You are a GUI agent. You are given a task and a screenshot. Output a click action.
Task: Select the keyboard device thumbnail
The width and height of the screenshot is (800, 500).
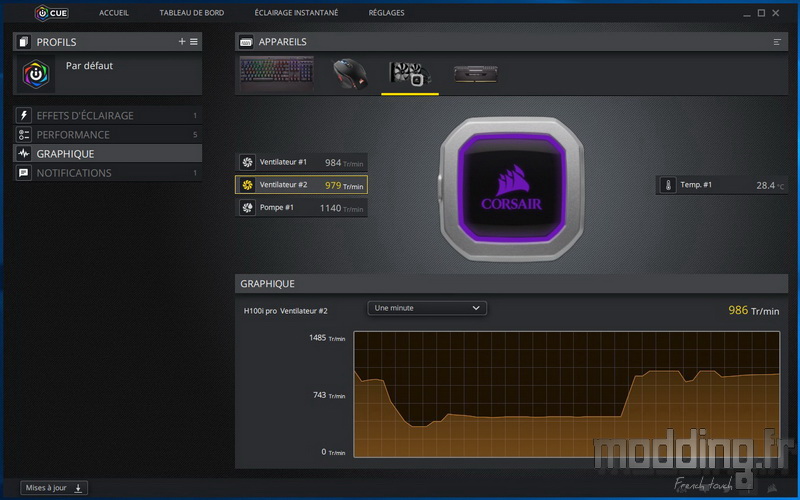pyautogui.click(x=277, y=74)
